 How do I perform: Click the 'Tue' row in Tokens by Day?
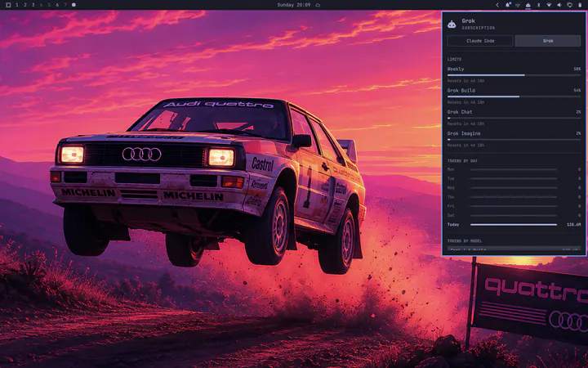(x=514, y=179)
